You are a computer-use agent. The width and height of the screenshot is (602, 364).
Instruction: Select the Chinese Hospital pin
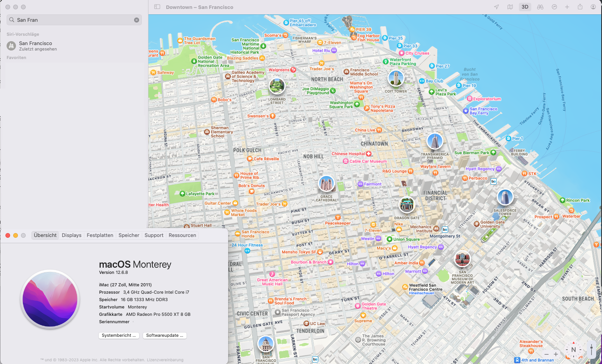[x=368, y=154]
